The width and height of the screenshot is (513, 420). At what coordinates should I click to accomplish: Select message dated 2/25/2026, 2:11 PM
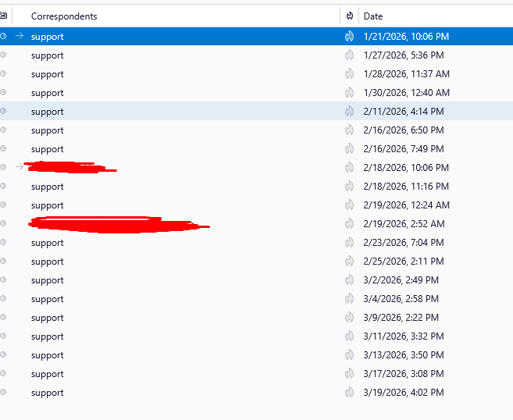tap(256, 262)
